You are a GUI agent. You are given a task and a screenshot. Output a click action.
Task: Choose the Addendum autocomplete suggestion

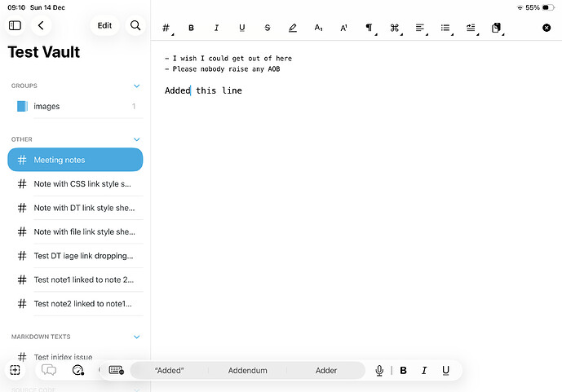pyautogui.click(x=247, y=370)
